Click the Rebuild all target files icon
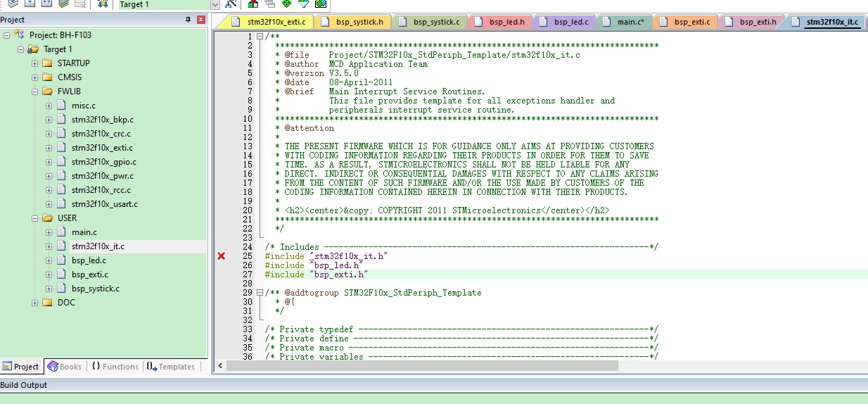The width and height of the screenshot is (868, 404). (46, 4)
